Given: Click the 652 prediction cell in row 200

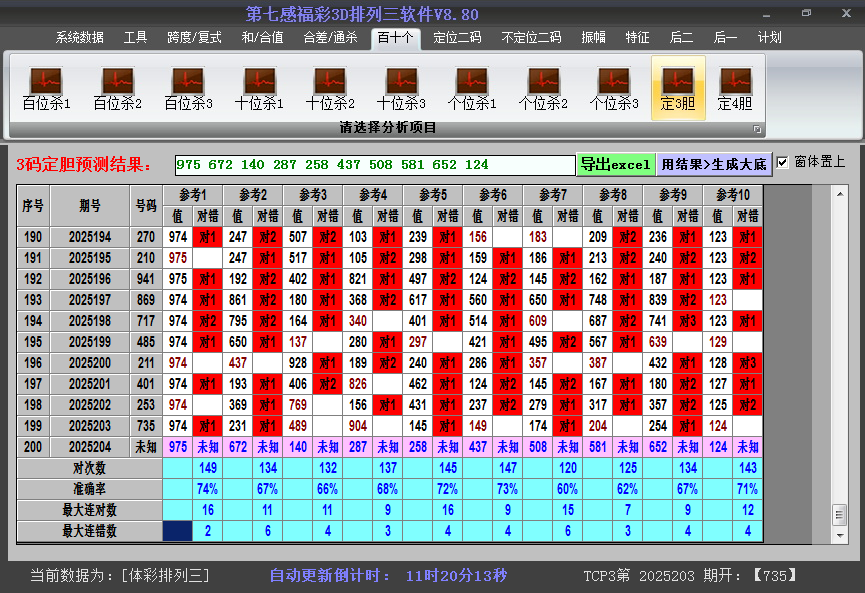Looking at the screenshot, I should coord(658,447).
